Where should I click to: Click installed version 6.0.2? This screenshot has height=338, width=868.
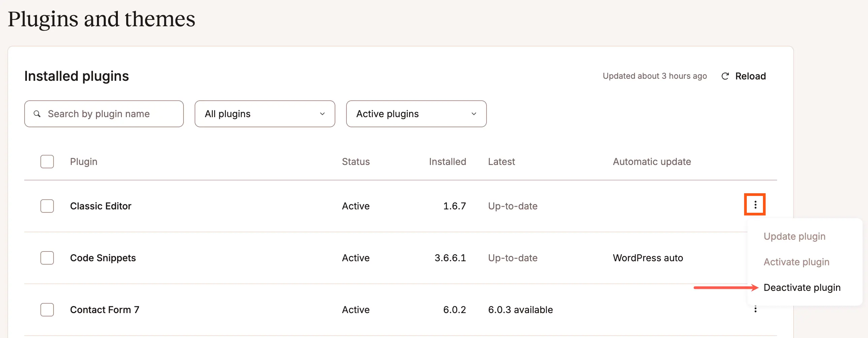click(x=454, y=310)
